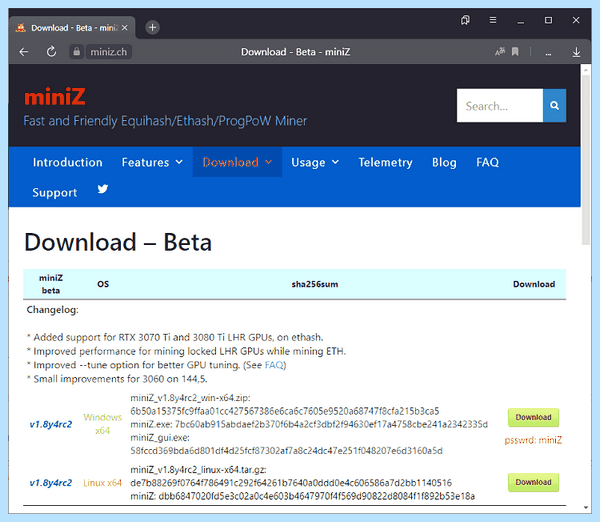Open the Blog nav item
This screenshot has height=522, width=600.
[x=444, y=162]
